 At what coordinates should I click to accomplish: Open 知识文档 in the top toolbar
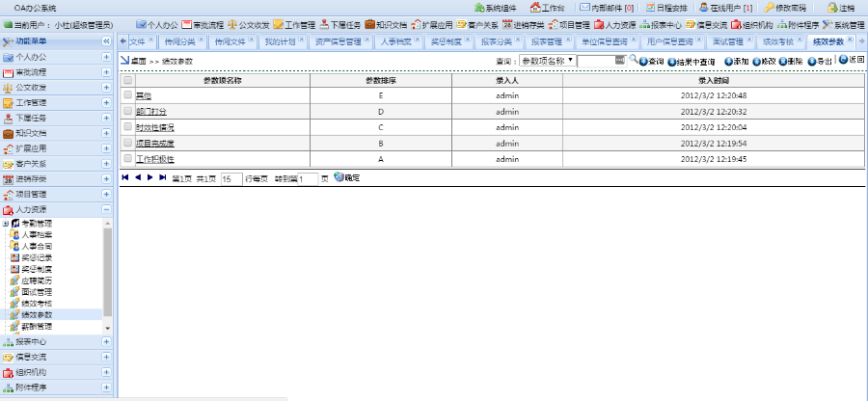coord(386,25)
